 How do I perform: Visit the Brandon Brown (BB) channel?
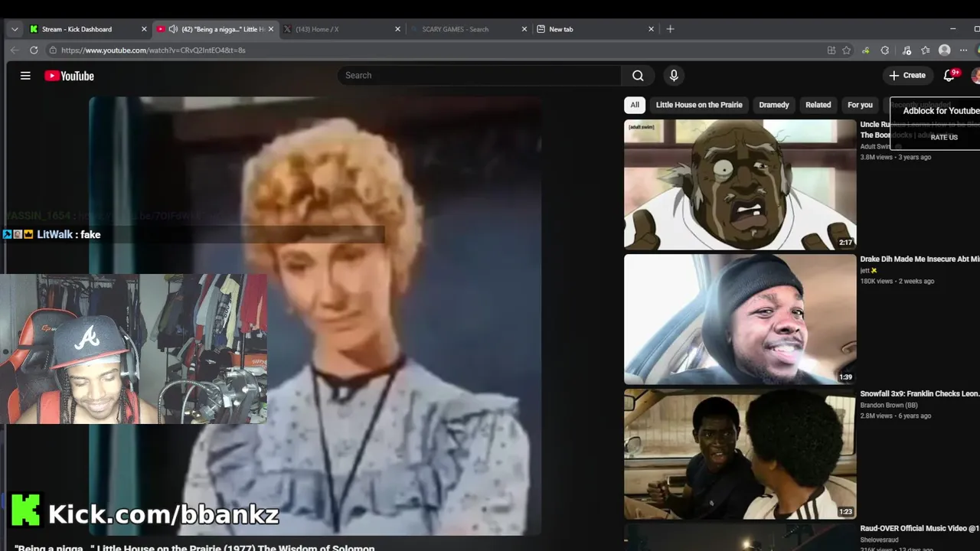(x=888, y=406)
